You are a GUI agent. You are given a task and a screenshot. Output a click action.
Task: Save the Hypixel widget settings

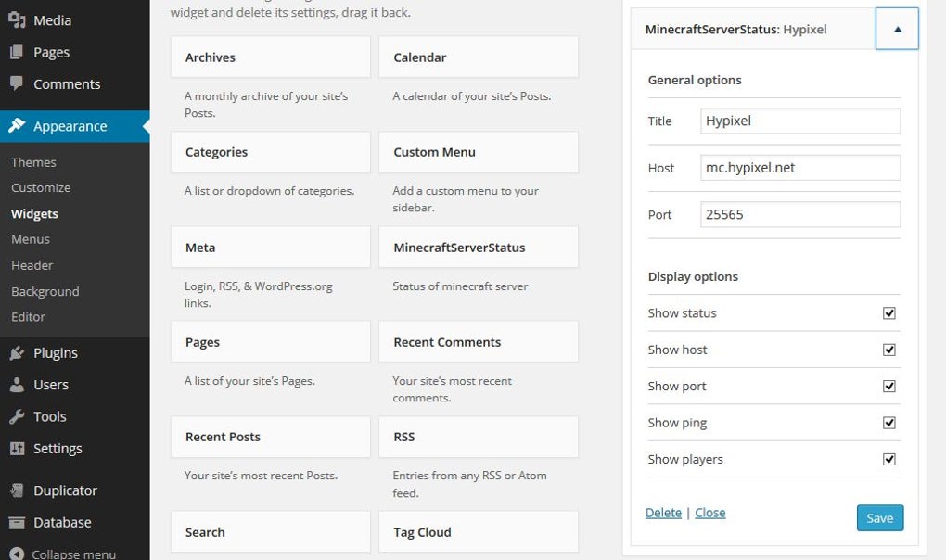tap(878, 517)
